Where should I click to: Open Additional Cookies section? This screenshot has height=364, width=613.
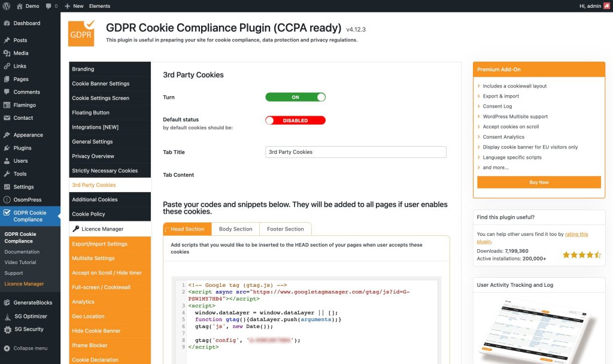(110, 199)
